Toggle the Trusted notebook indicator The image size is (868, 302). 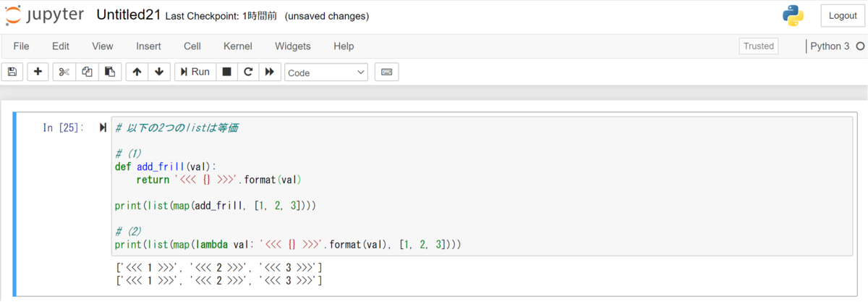(x=759, y=46)
